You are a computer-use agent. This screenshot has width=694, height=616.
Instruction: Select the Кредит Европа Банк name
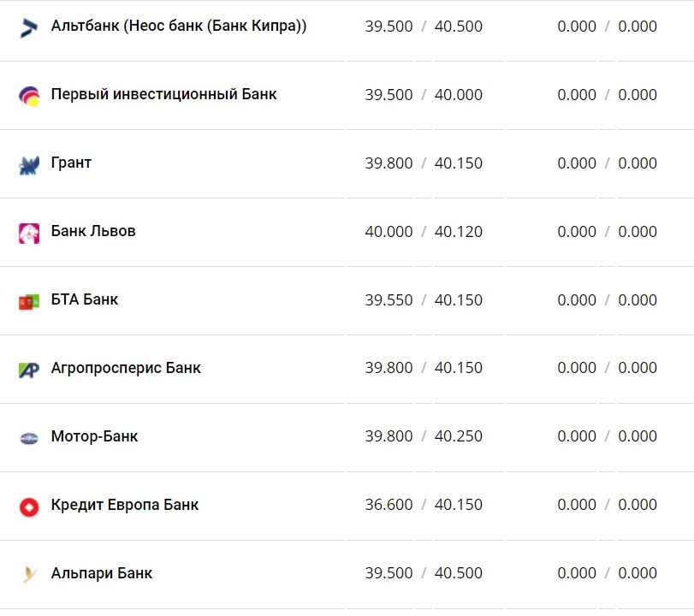(125, 506)
